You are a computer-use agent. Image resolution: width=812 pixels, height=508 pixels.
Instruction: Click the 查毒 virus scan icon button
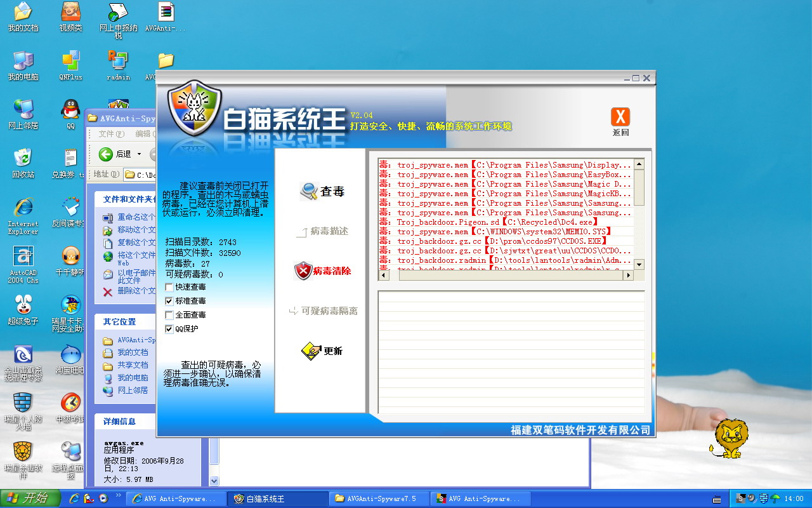(322, 191)
